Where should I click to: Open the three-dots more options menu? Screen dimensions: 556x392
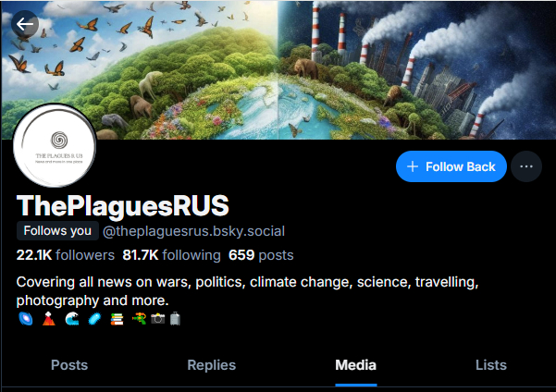coord(526,166)
